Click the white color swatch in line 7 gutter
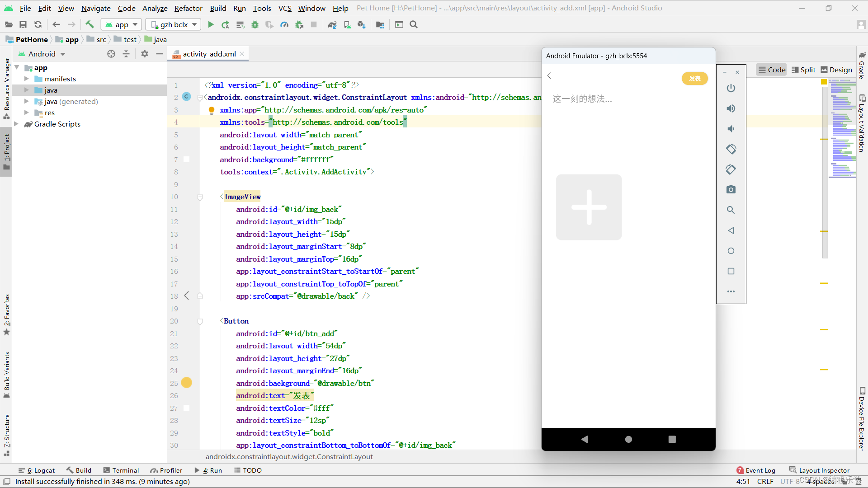This screenshot has height=488, width=868. coord(186,160)
